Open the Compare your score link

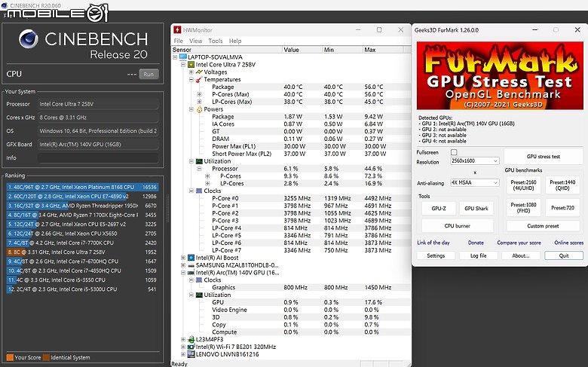[519, 243]
